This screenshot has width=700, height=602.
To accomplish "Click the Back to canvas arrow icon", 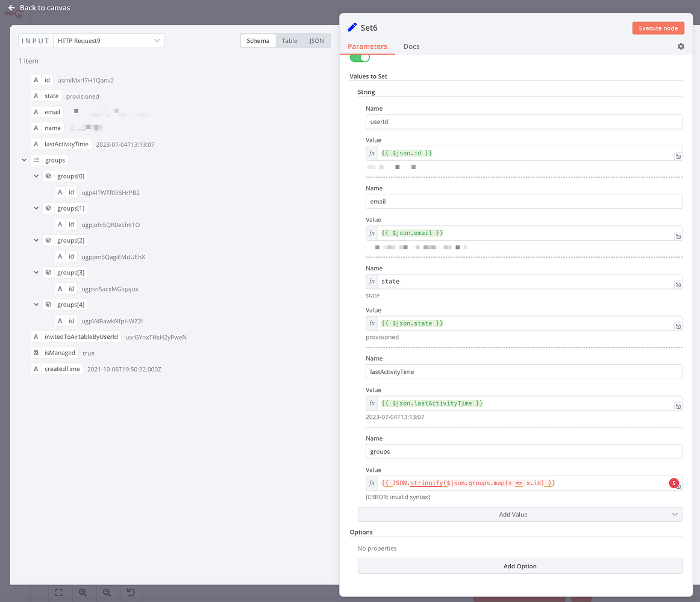I will (x=11, y=8).
